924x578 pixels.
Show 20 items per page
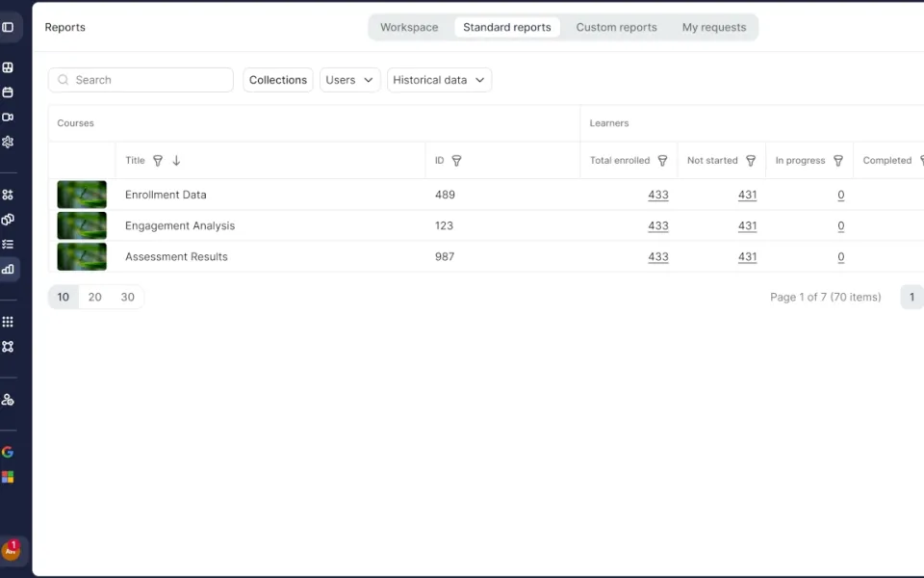(95, 297)
